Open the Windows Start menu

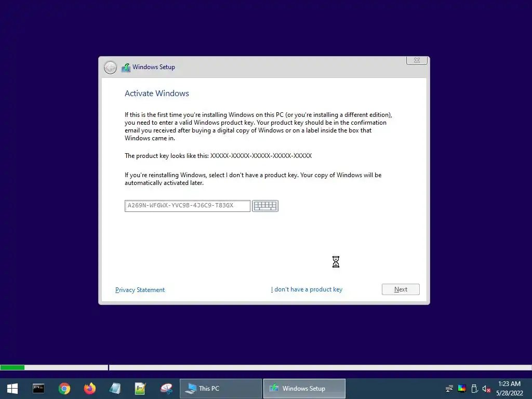point(12,389)
